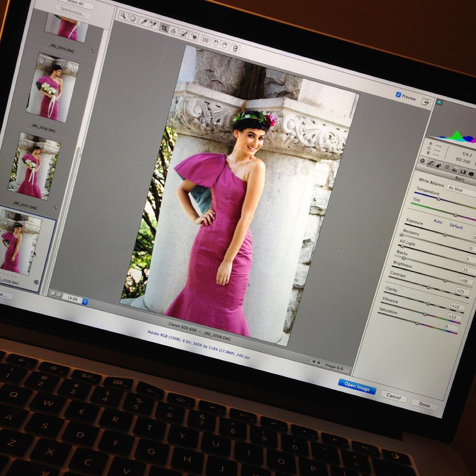Viewport: 476px width, 476px height.
Task: Uncheck the Preview checkbox
Action: pyautogui.click(x=398, y=95)
